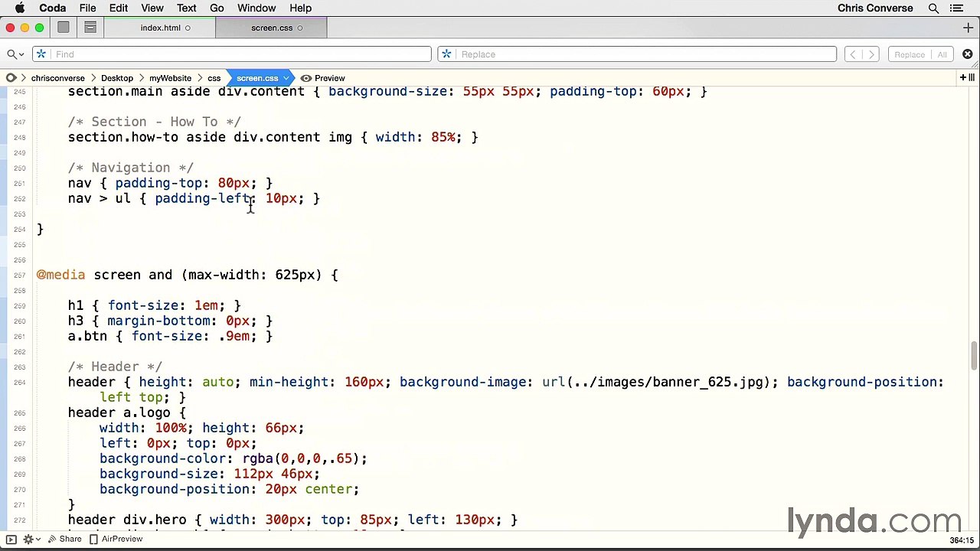Open the Coda application menu

[x=53, y=8]
